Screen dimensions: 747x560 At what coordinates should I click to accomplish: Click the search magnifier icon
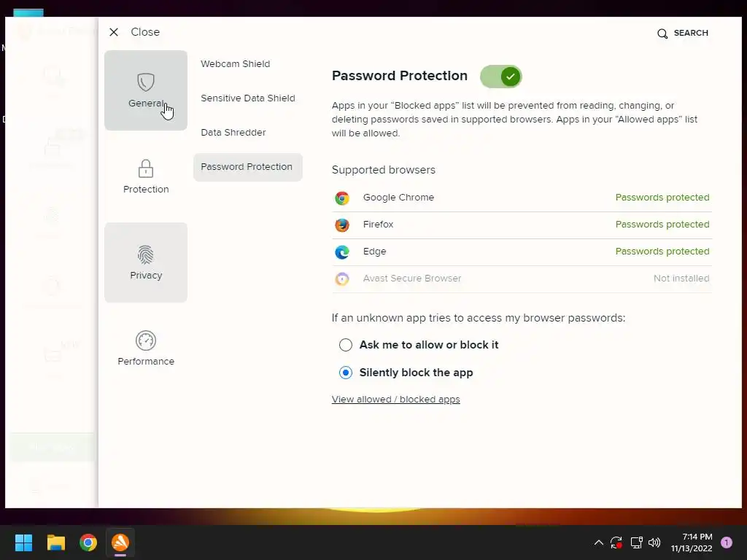662,34
